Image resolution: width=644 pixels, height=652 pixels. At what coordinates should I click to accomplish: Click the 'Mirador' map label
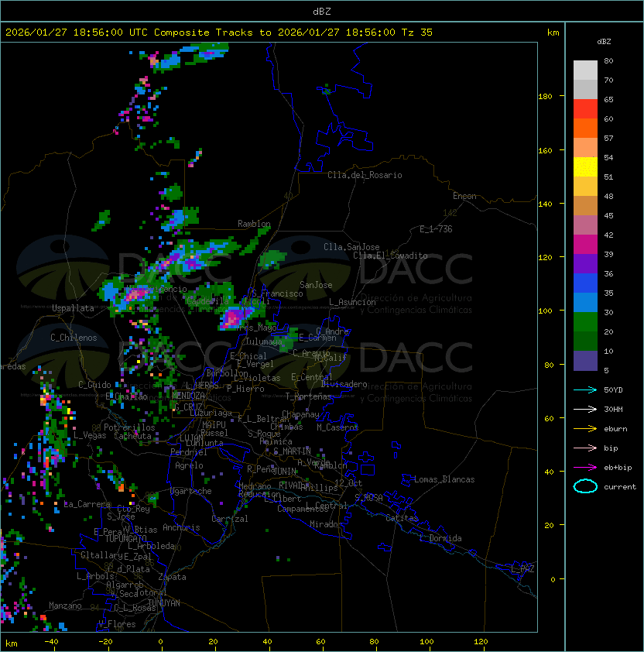click(327, 524)
